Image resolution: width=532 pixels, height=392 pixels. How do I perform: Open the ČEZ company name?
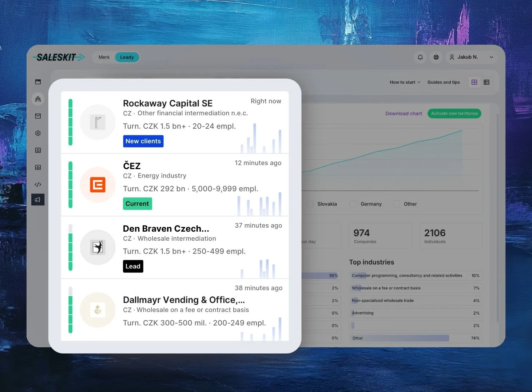pyautogui.click(x=132, y=166)
